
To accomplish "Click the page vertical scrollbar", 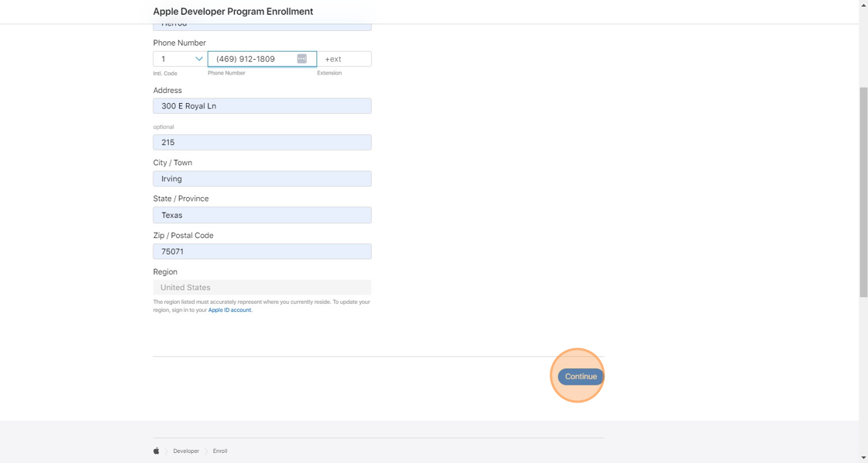I will (863, 192).
